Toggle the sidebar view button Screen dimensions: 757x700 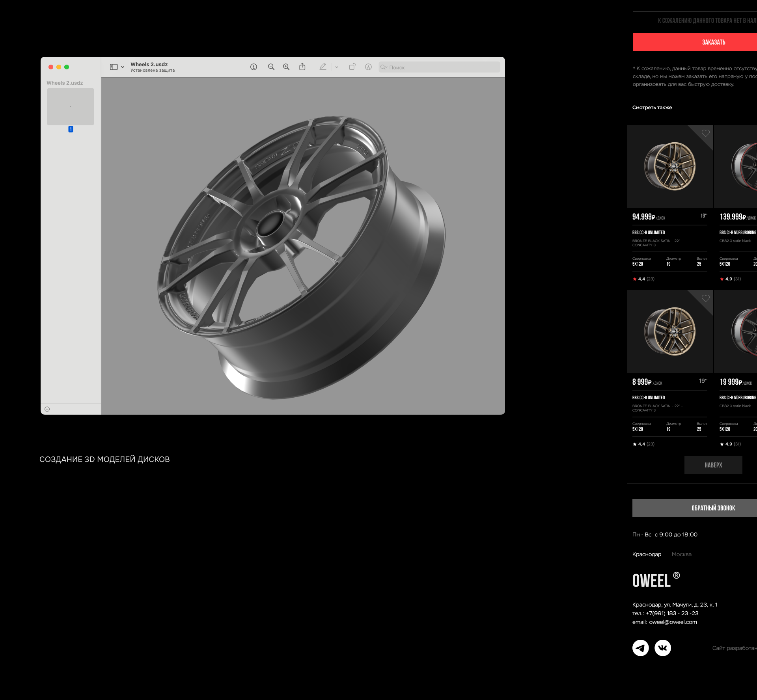click(x=114, y=67)
